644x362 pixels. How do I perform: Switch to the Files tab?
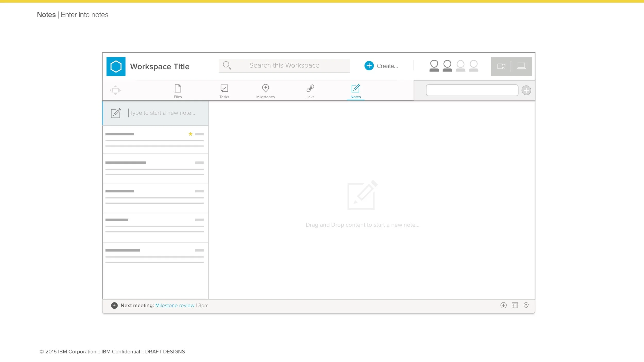click(x=178, y=91)
